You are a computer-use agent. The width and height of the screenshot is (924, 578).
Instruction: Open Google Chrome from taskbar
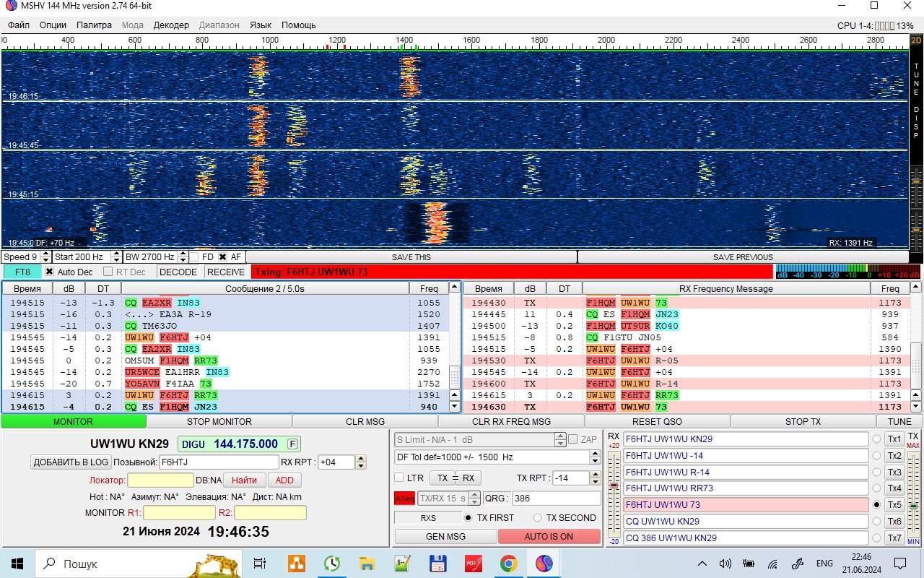pyautogui.click(x=508, y=564)
